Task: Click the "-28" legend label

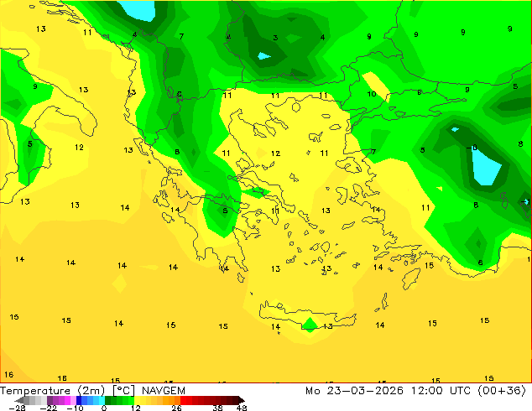Action: pyautogui.click(x=17, y=408)
